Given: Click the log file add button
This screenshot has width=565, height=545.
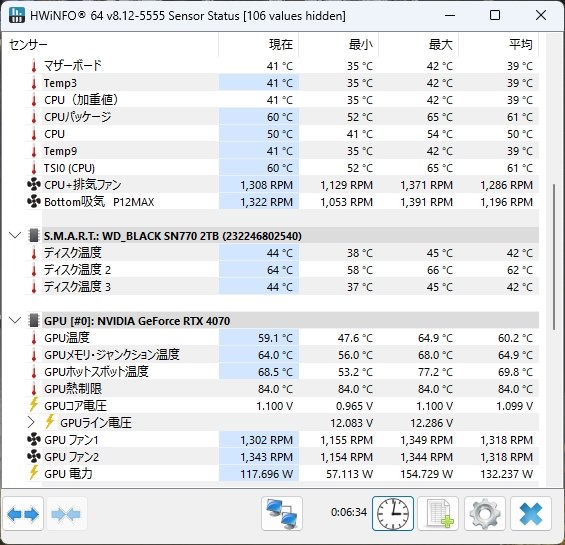Looking at the screenshot, I should (438, 514).
